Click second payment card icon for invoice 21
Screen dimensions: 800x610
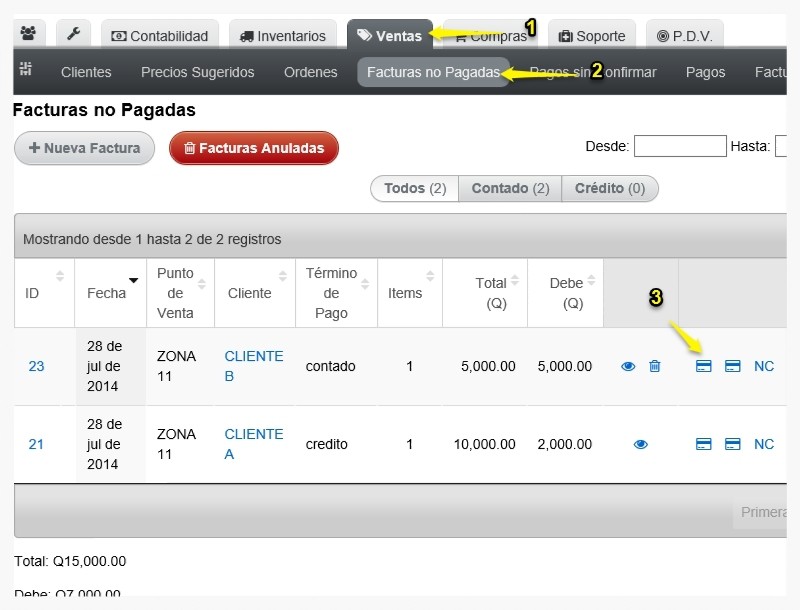pyautogui.click(x=733, y=444)
